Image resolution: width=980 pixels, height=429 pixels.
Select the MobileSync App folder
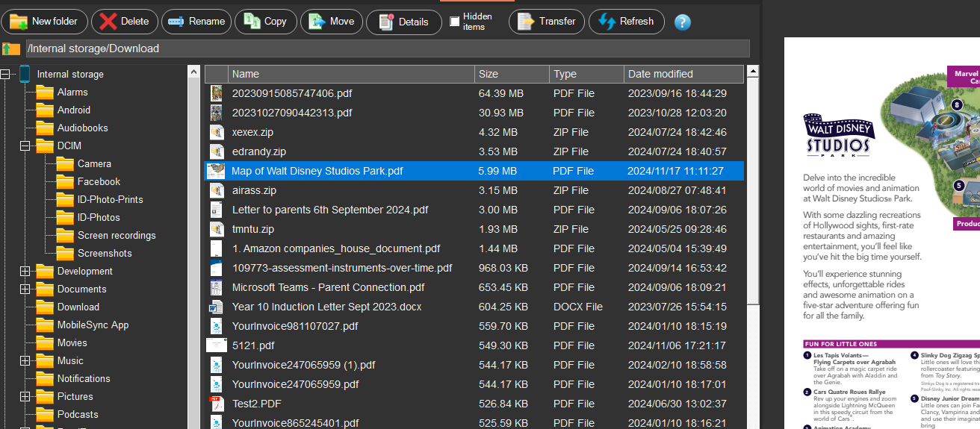[93, 325]
